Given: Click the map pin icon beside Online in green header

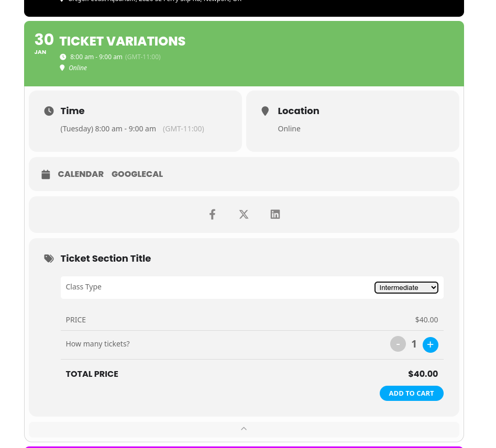Looking at the screenshot, I should [62, 68].
